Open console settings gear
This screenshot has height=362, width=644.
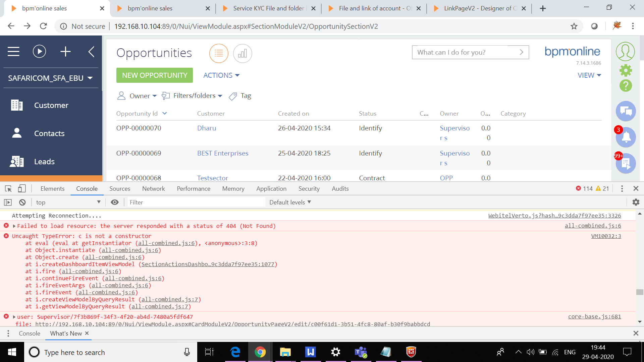(636, 202)
